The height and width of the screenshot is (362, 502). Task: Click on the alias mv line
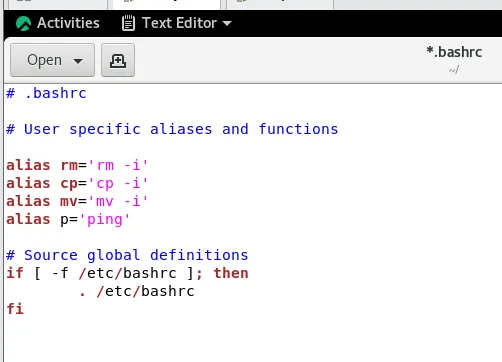tap(77, 201)
